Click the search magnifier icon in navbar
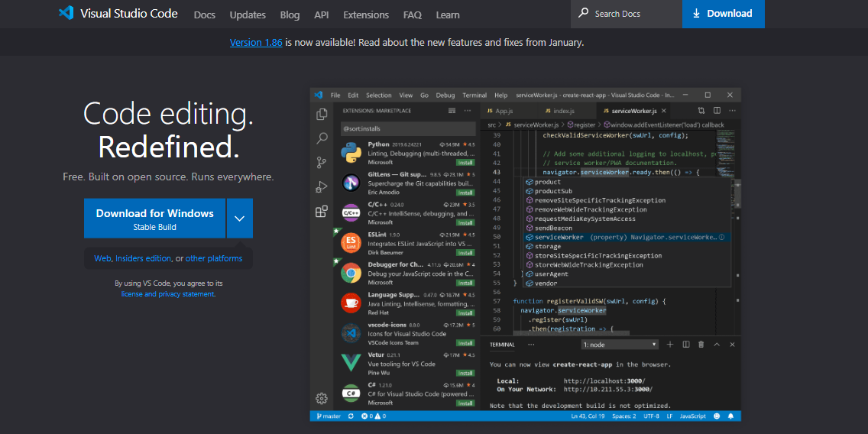This screenshot has width=868, height=434. 584,13
